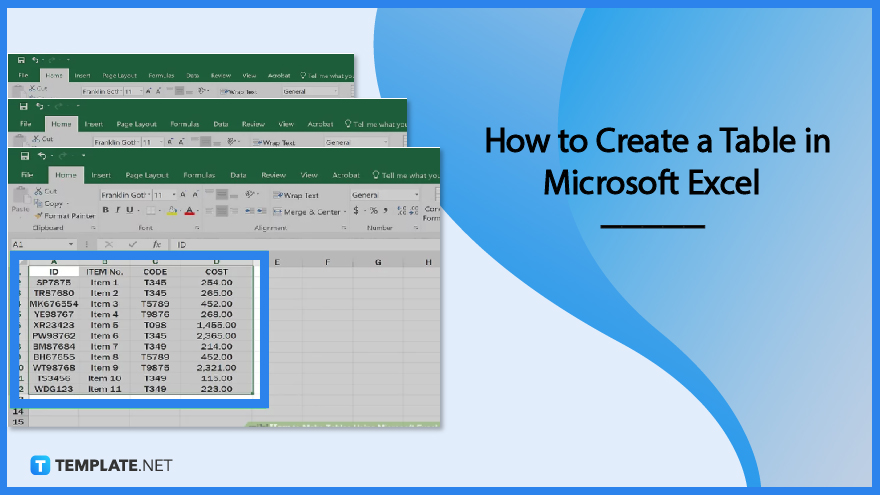
Task: Center text horizontally in front Excel window
Action: tap(222, 211)
